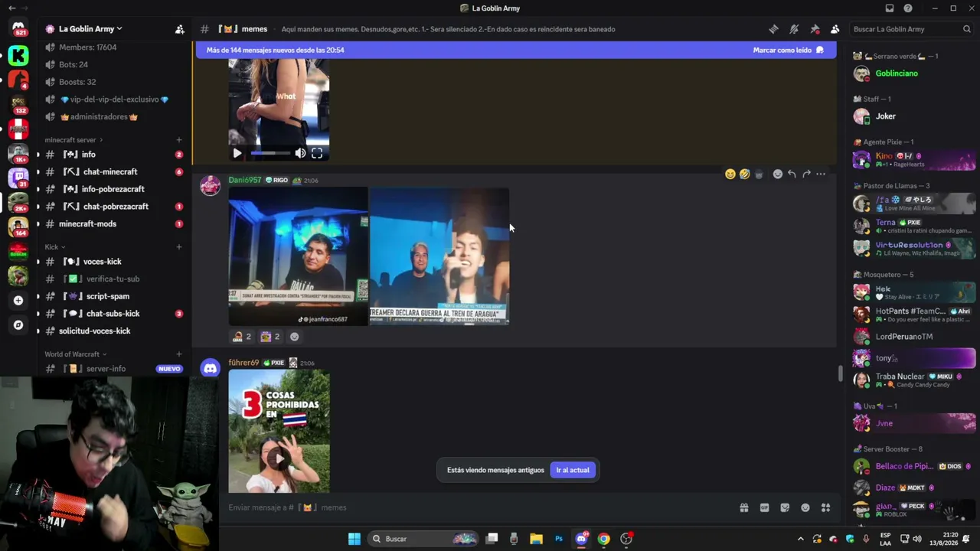React with laughing emoji quick reaction
This screenshot has width=980, height=551.
pos(744,174)
